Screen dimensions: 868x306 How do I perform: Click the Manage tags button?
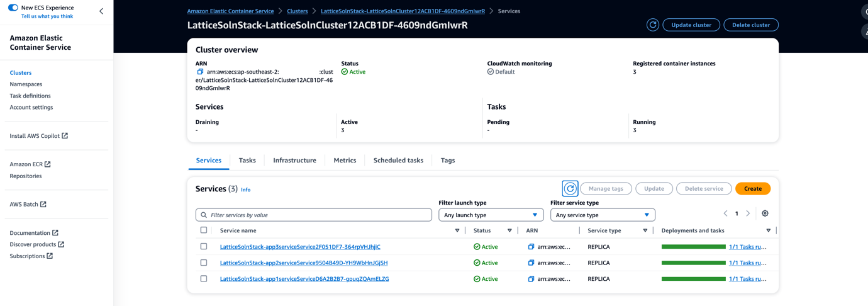point(606,188)
